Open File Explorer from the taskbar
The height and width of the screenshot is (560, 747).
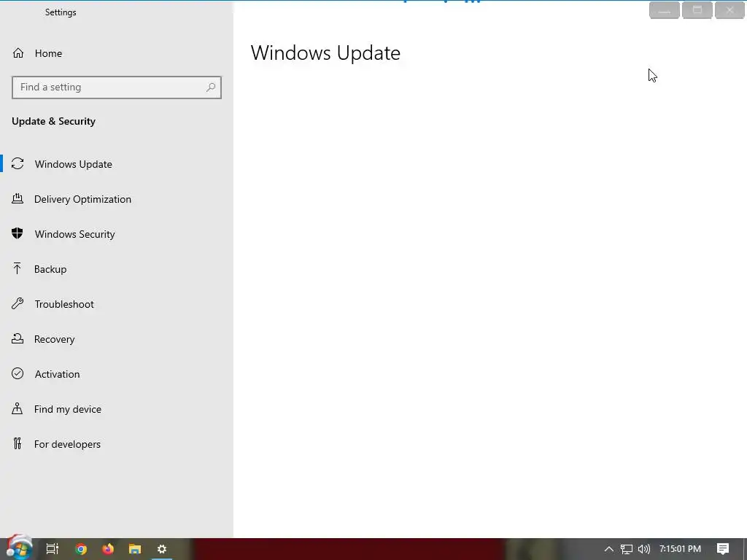click(x=135, y=549)
